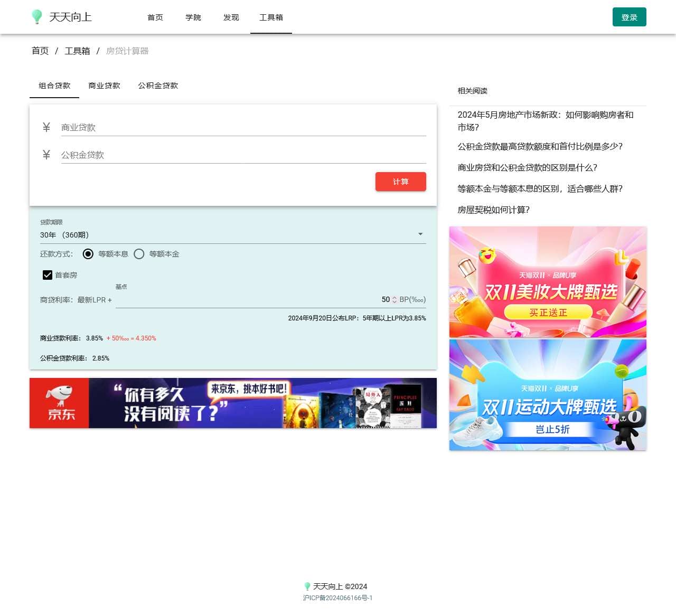676x616 pixels.
Task: Click the 沪ICP备2024066166号-1 footer link
Action: click(x=338, y=598)
